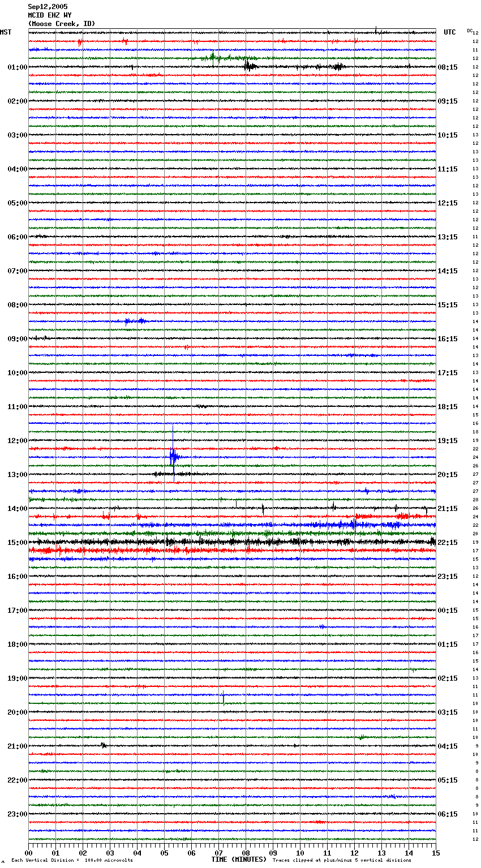The image size is (481, 868).
Task: Click the 06:15 UTC time label
Action: 448,814
